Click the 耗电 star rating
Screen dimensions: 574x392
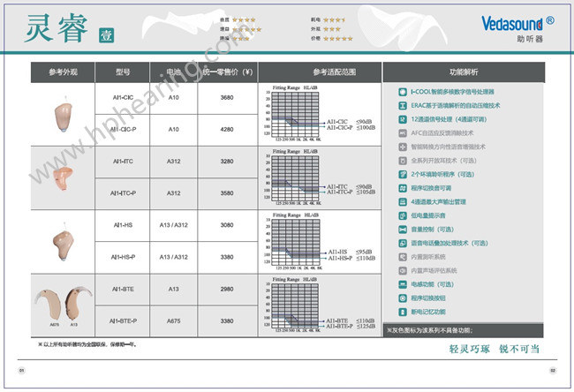click(x=334, y=19)
